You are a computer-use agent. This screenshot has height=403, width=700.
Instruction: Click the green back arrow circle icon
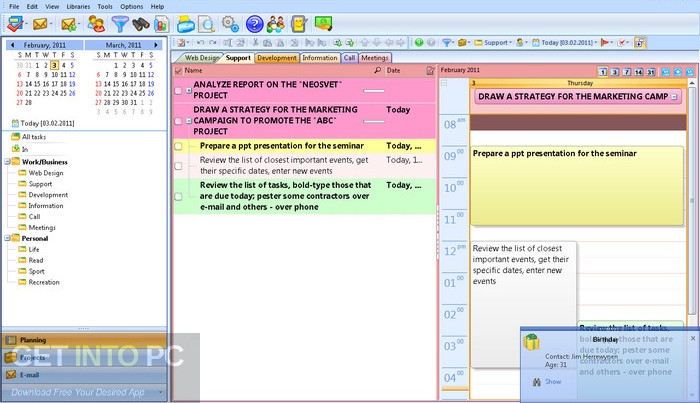pos(419,43)
